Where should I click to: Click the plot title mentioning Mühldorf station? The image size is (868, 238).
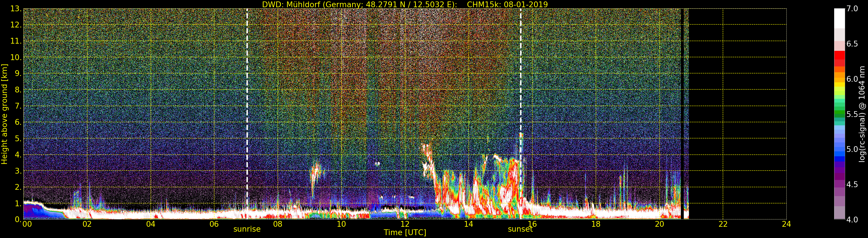[405, 4]
